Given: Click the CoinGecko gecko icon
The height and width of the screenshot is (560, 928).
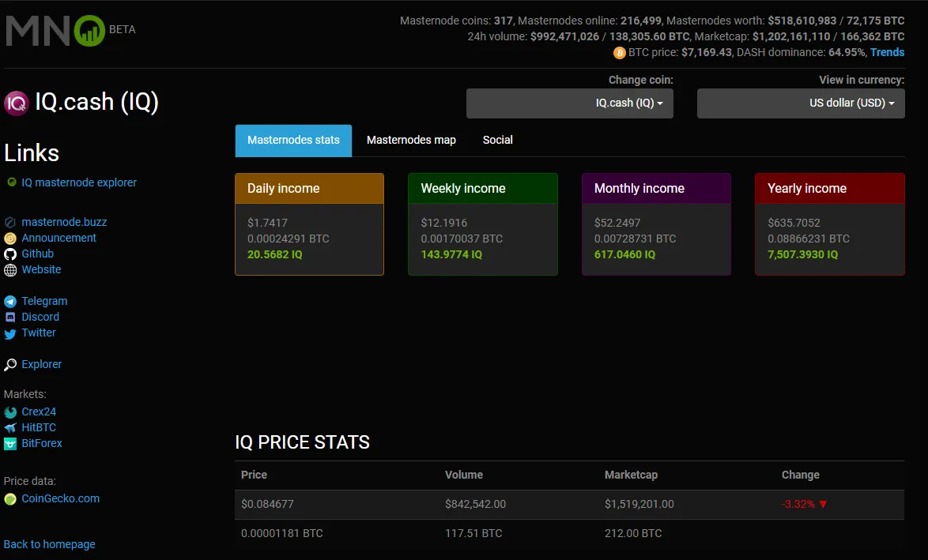Looking at the screenshot, I should (x=10, y=499).
